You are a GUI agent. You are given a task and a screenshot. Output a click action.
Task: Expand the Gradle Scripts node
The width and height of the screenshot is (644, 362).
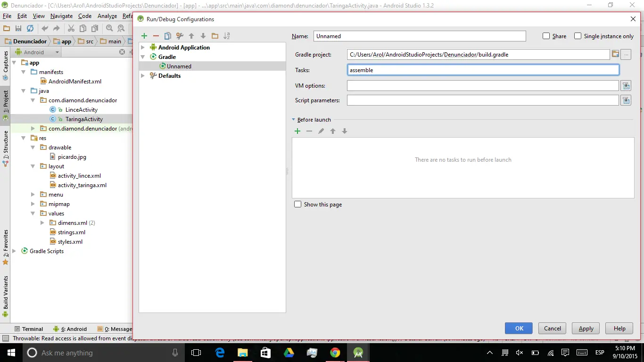[x=14, y=251]
